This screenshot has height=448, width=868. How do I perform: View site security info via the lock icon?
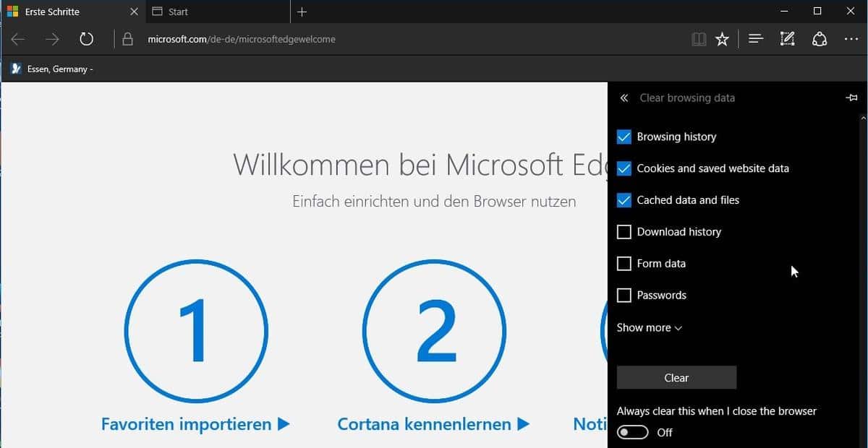click(127, 39)
